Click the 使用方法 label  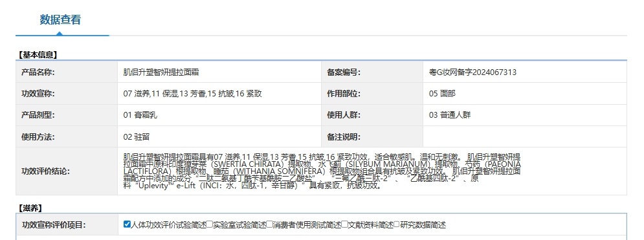pos(38,137)
